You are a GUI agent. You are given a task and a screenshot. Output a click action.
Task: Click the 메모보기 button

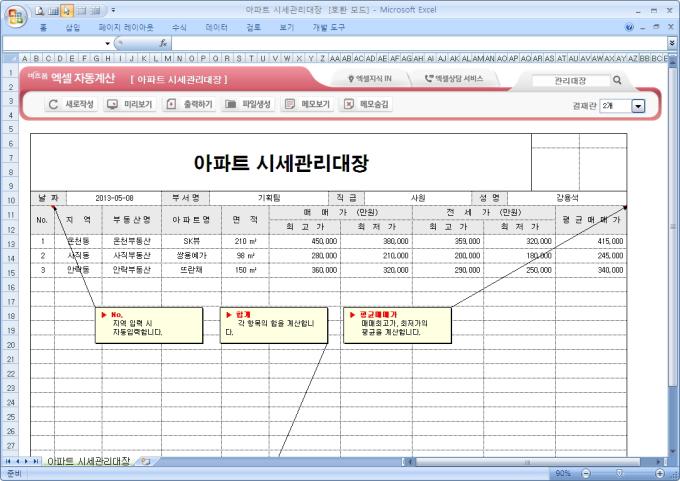click(x=307, y=104)
